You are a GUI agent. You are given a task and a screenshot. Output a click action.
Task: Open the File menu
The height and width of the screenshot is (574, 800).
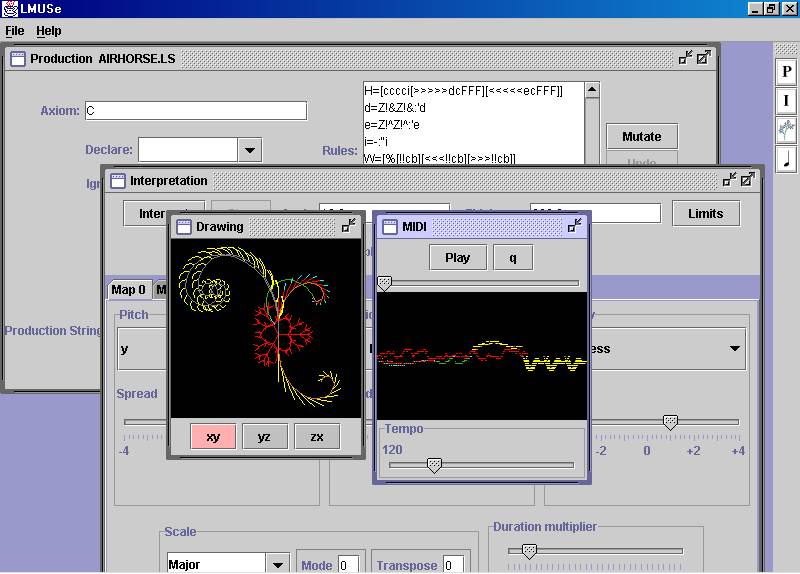tap(15, 31)
